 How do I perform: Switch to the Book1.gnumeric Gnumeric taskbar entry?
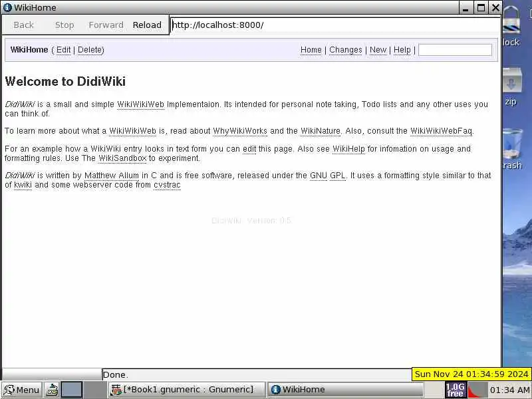(x=186, y=390)
